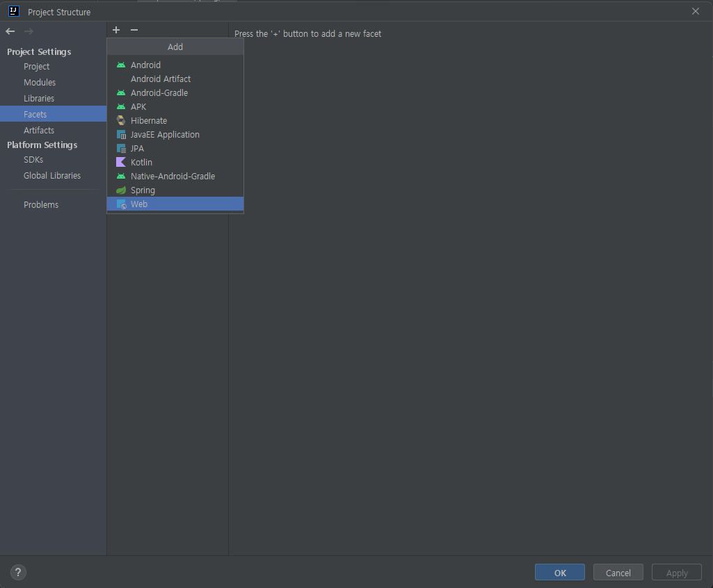Image resolution: width=713 pixels, height=588 pixels.
Task: Go forward with the right arrow icon
Action: pyautogui.click(x=29, y=31)
